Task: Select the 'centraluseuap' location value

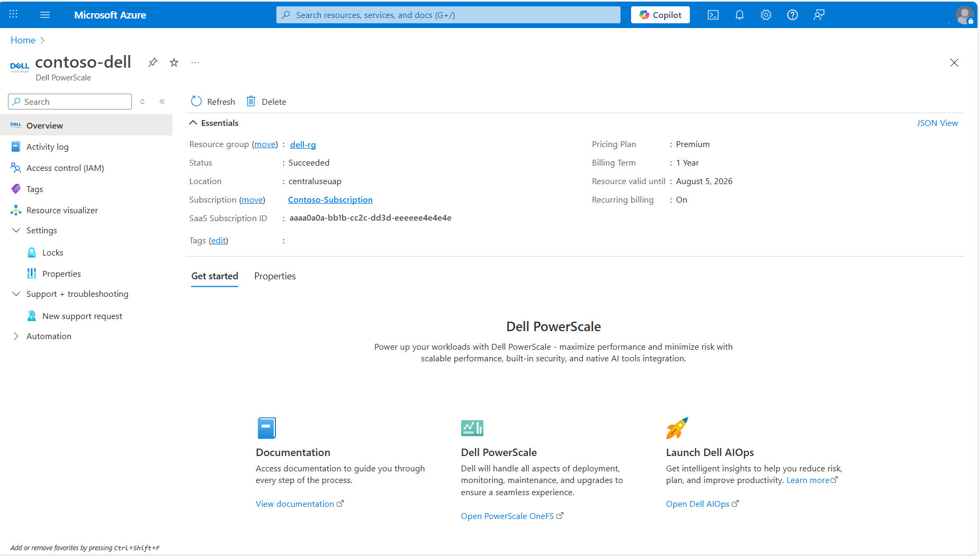Action: click(315, 181)
